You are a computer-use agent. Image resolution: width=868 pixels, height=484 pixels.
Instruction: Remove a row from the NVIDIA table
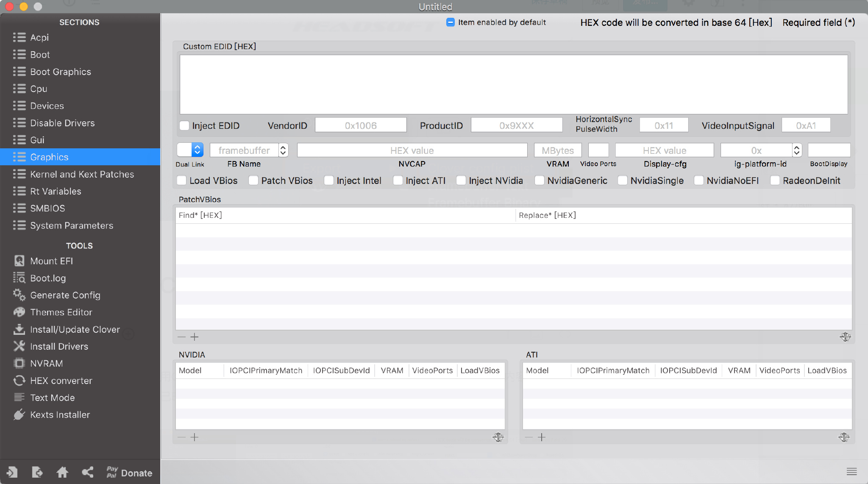point(181,437)
